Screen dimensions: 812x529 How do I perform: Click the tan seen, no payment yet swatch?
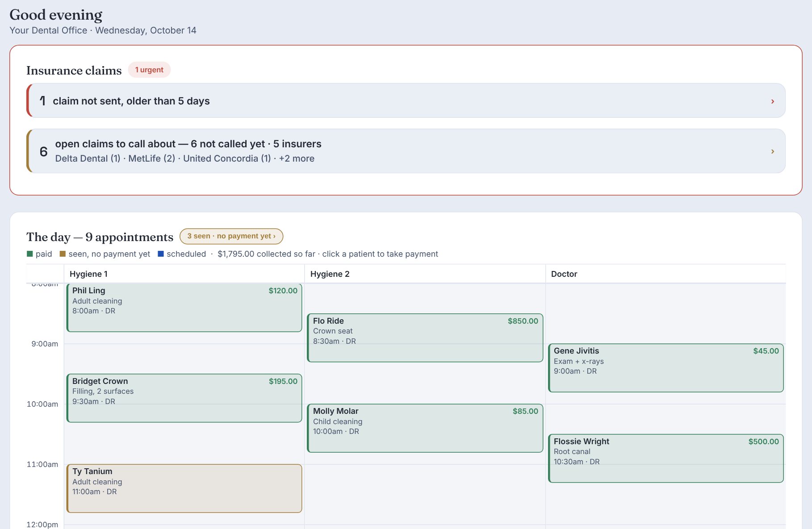pyautogui.click(x=63, y=254)
